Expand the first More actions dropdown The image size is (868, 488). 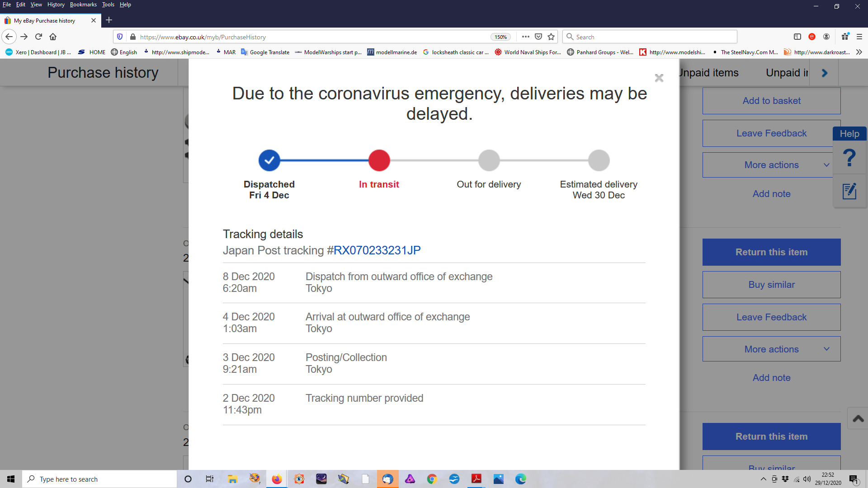771,165
